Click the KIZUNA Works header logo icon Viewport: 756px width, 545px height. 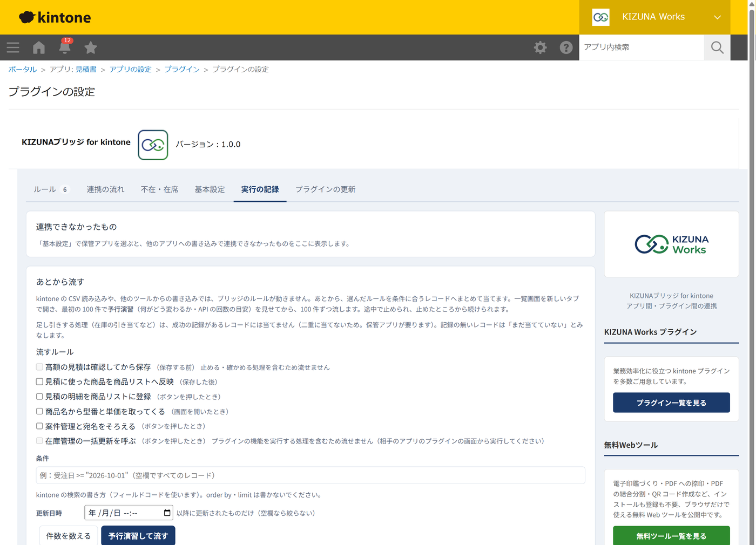click(600, 17)
